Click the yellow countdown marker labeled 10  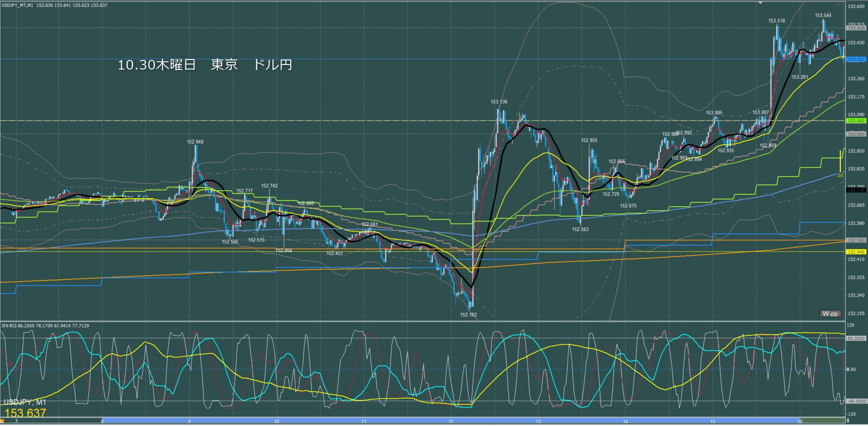840,175
